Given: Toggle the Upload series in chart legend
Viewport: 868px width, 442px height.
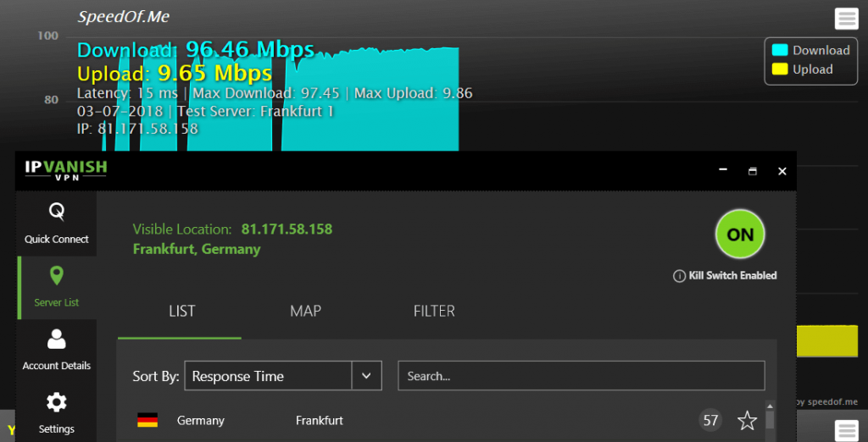Looking at the screenshot, I should tap(802, 69).
